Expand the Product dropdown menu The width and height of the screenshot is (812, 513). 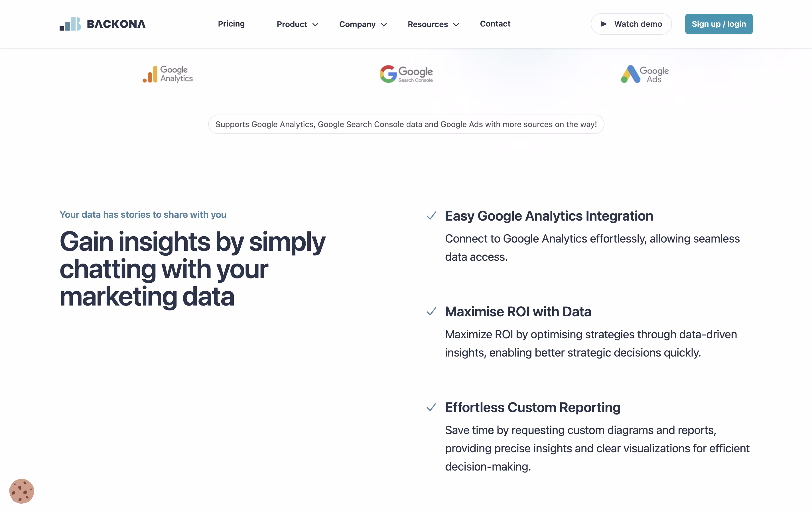point(297,24)
